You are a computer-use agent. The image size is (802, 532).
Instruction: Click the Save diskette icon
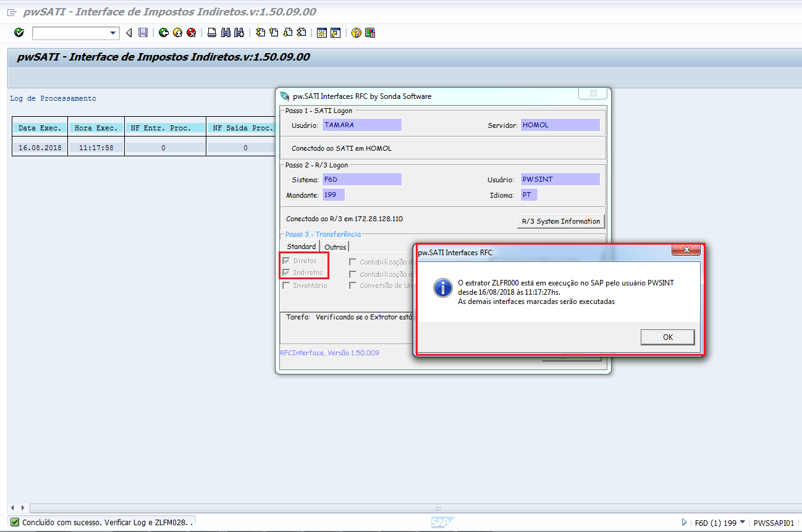[x=143, y=33]
